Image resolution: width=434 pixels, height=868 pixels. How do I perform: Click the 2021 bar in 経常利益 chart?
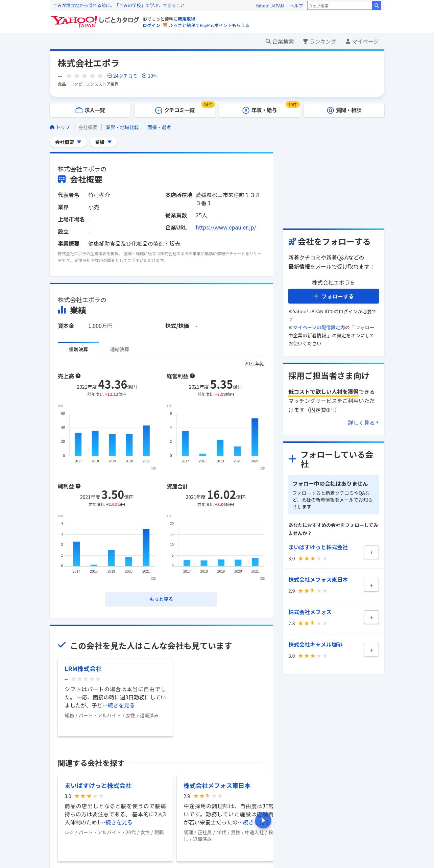click(255, 437)
